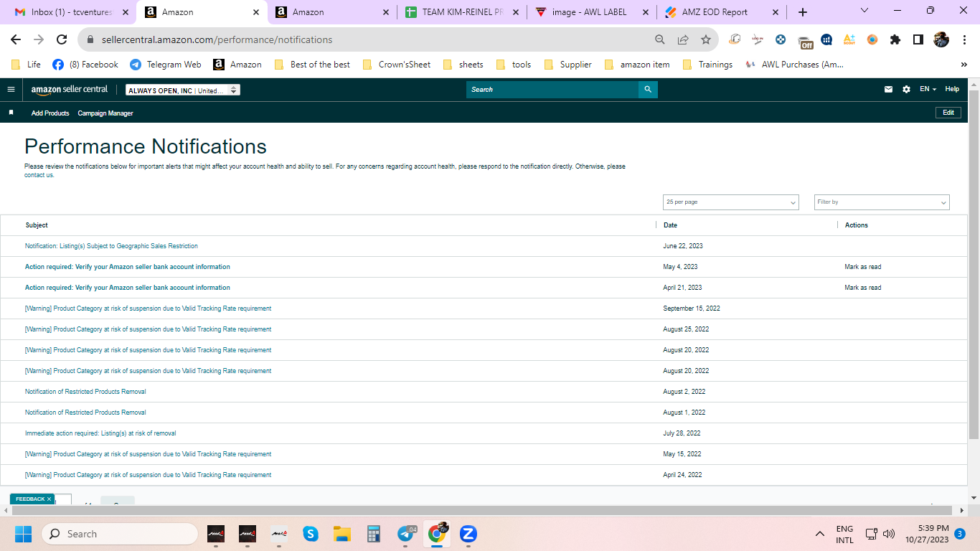Switch to the TEAM KIM-REINEL sheet tab
The image size is (980, 551).
(x=462, y=12)
